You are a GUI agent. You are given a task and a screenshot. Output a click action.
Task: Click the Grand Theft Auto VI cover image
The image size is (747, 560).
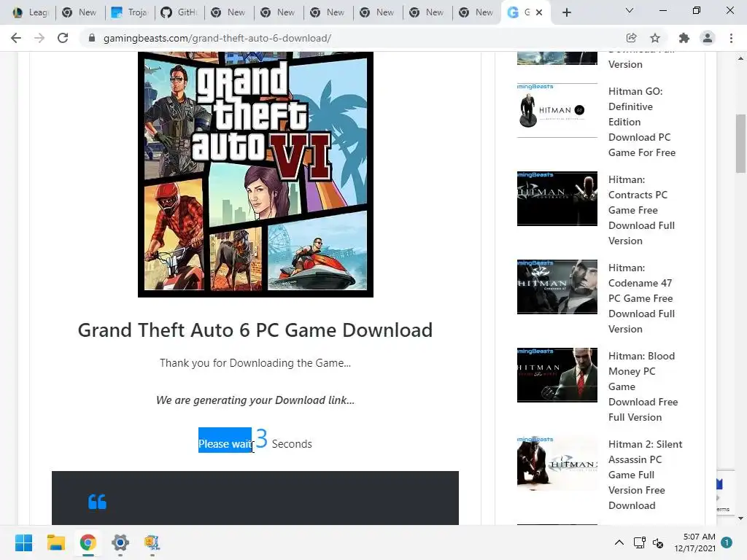click(x=255, y=174)
